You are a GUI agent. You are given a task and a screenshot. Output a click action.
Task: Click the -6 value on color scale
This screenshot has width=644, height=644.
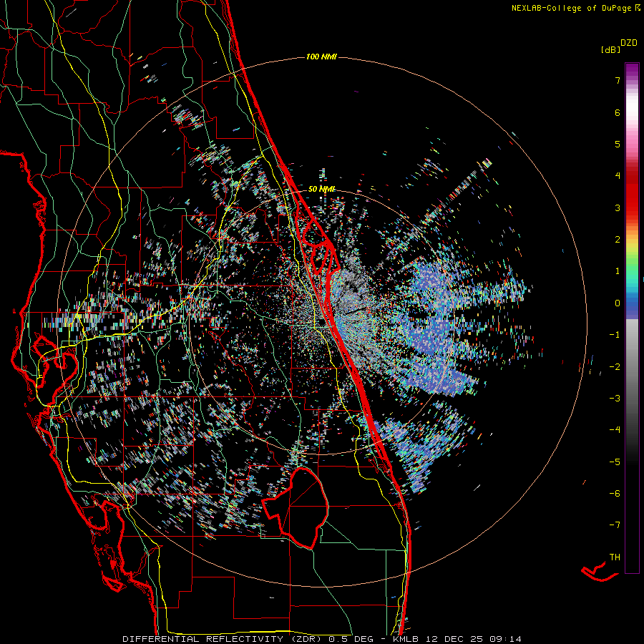(x=615, y=493)
